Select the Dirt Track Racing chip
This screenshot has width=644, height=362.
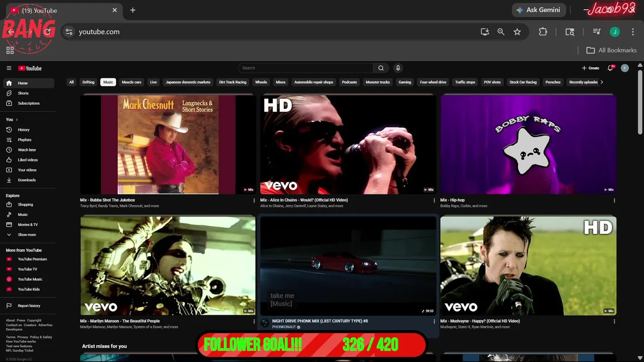point(233,82)
